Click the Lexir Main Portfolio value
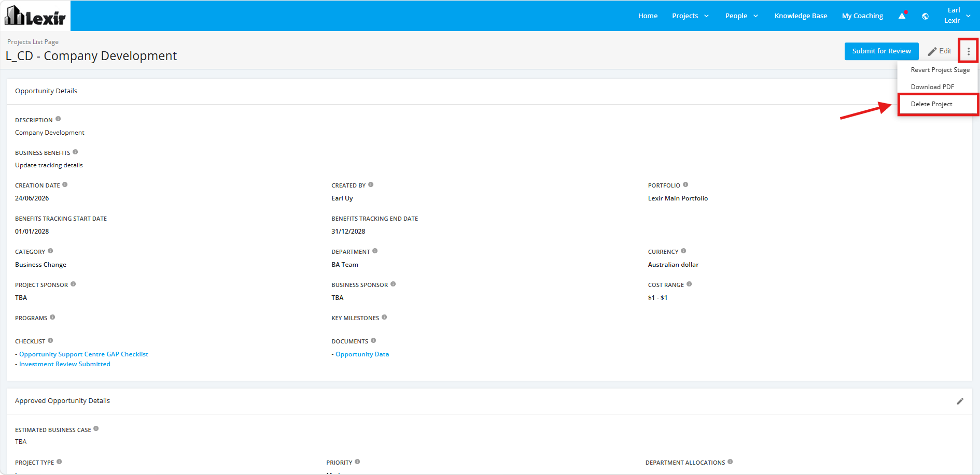Screen dimensions: 980x475 (x=678, y=198)
